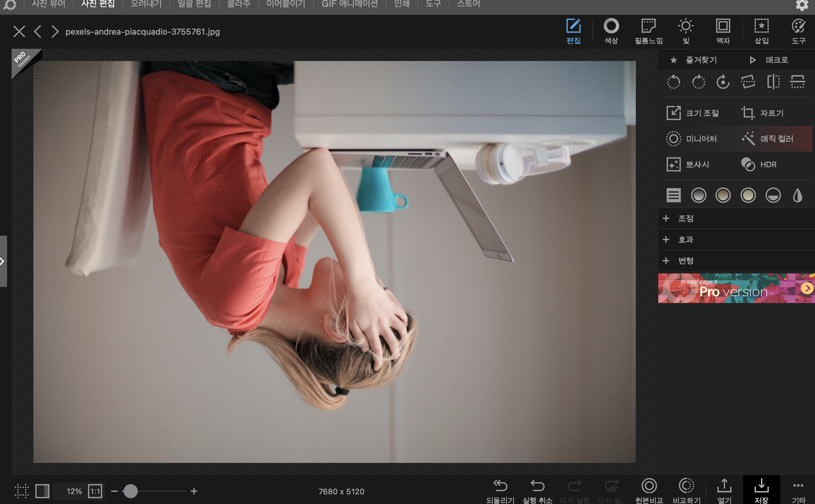
Task: Flip the image horizontally
Action: 773,82
